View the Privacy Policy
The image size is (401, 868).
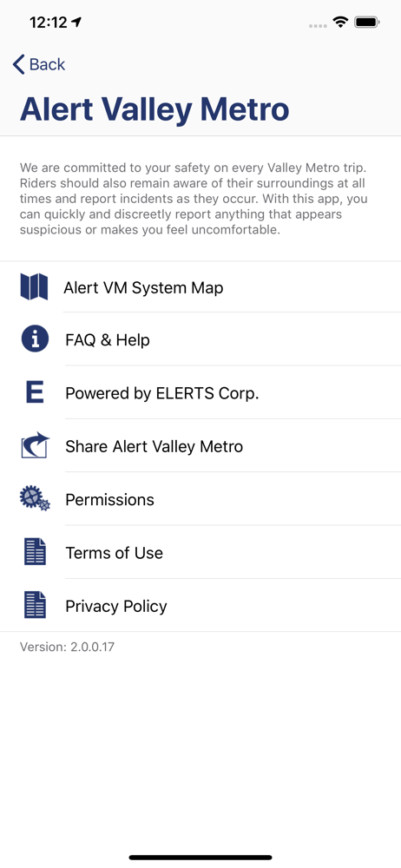click(x=200, y=605)
